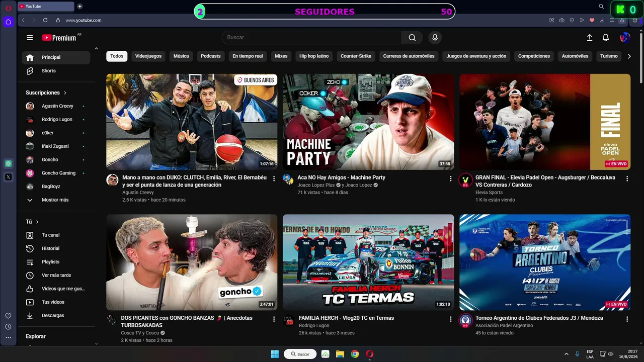Select the Carreras de automóviles filter chip
The width and height of the screenshot is (644, 362).
tap(409, 56)
